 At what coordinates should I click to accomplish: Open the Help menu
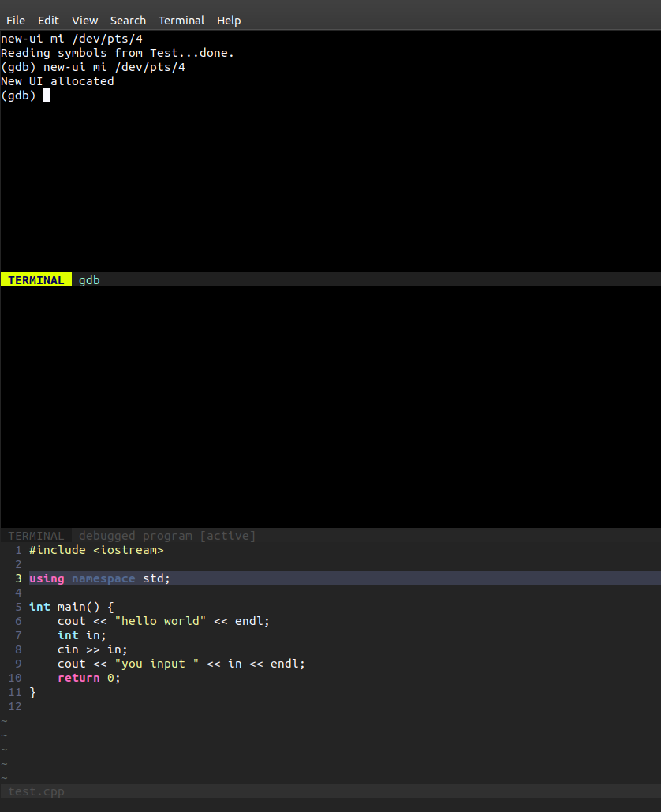(x=229, y=21)
